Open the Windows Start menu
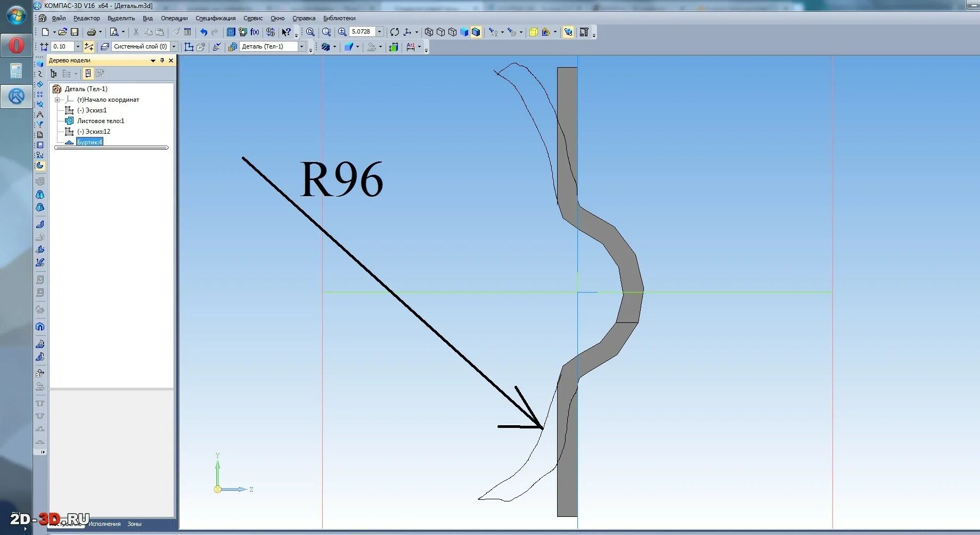This screenshot has width=980, height=535. coord(16,15)
